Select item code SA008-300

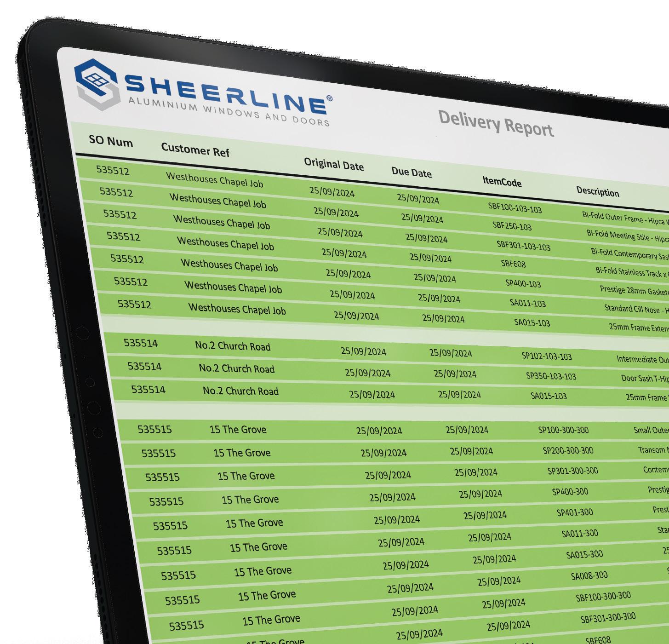coord(589,575)
